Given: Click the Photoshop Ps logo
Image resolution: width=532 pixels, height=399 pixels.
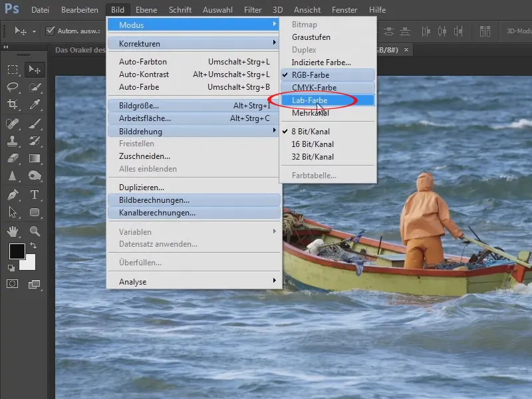Looking at the screenshot, I should coord(12,9).
